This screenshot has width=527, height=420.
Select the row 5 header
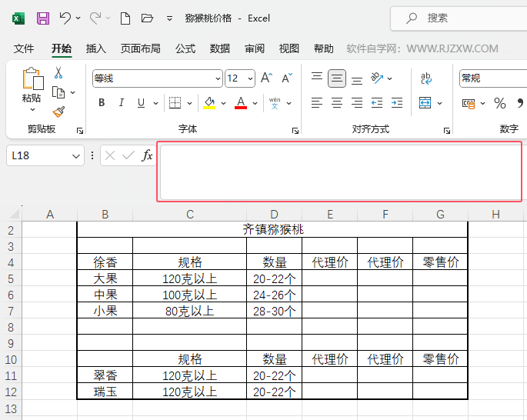tap(11, 279)
